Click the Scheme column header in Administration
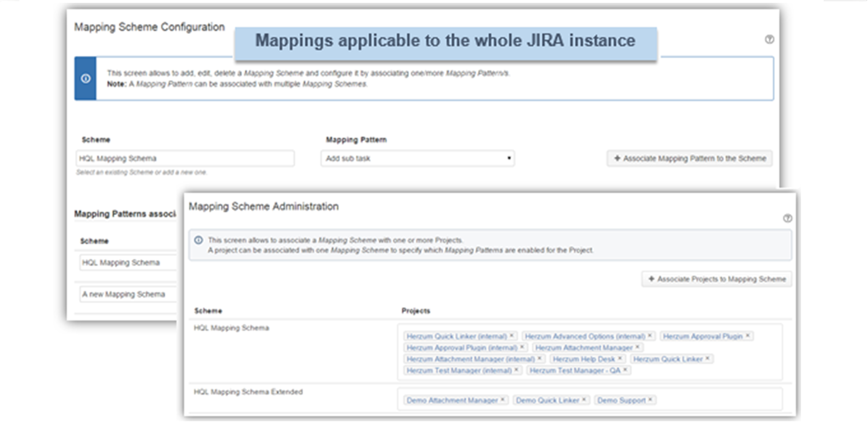 208,311
